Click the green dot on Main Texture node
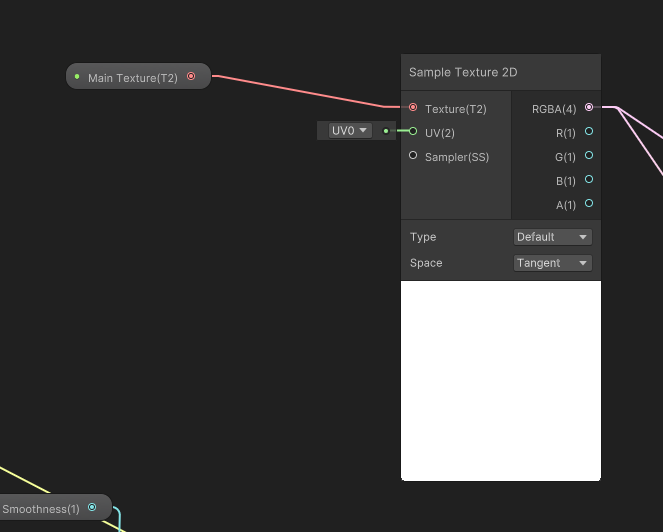The image size is (663, 532). click(77, 77)
